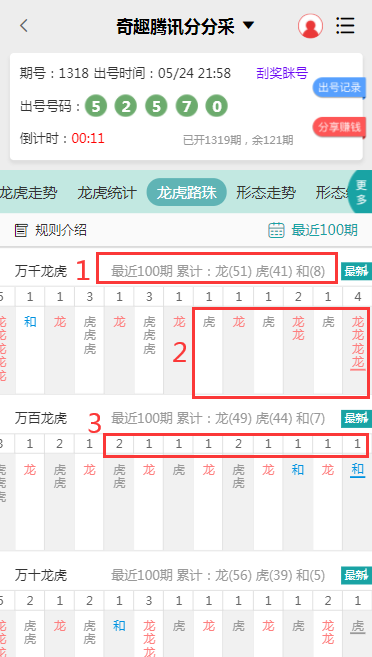Open the user profile avatar icon
Image resolution: width=372 pixels, height=657 pixels.
coord(310,26)
